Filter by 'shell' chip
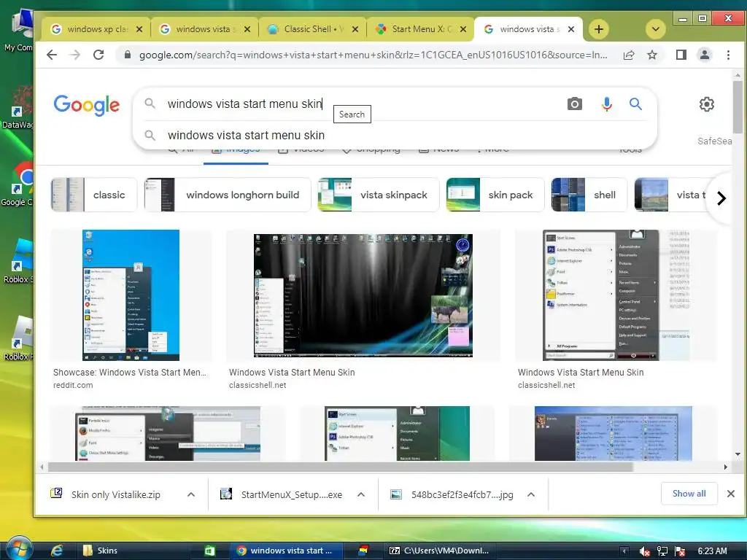 click(x=589, y=195)
